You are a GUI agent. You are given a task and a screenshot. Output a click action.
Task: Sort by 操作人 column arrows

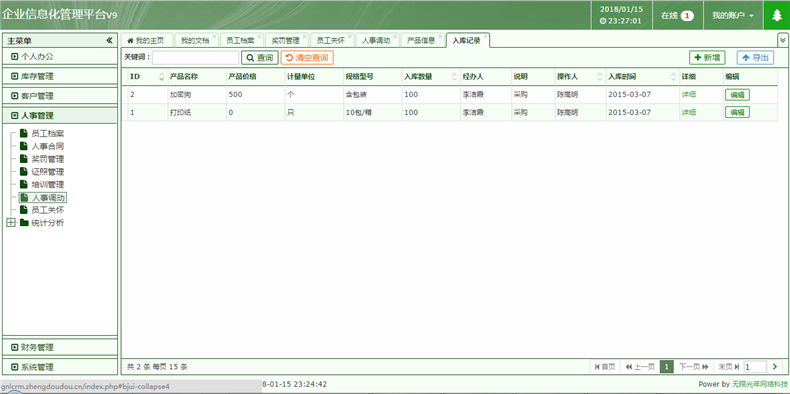click(x=600, y=77)
